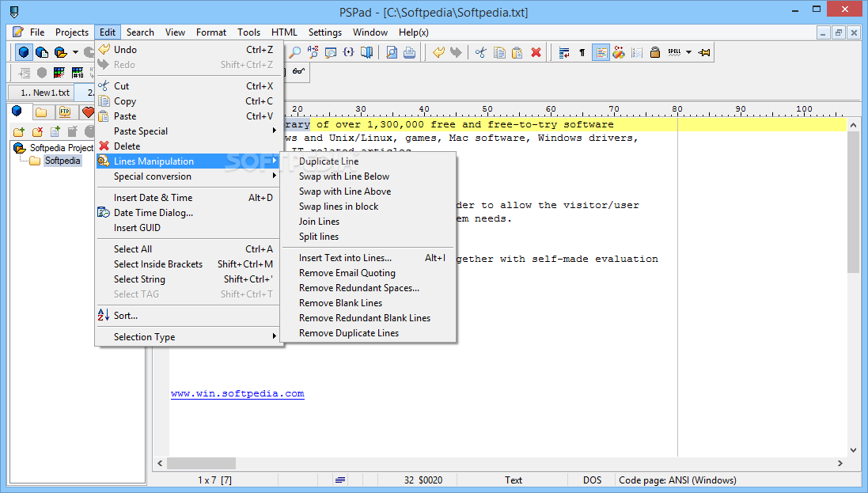Expand the Special conversion submenu
This screenshot has height=493, width=868.
point(189,176)
